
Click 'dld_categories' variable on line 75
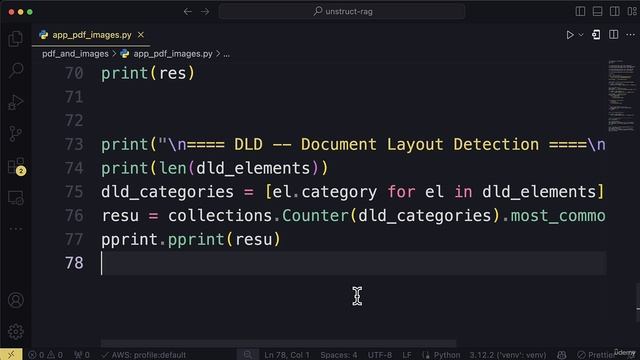[x=167, y=192]
